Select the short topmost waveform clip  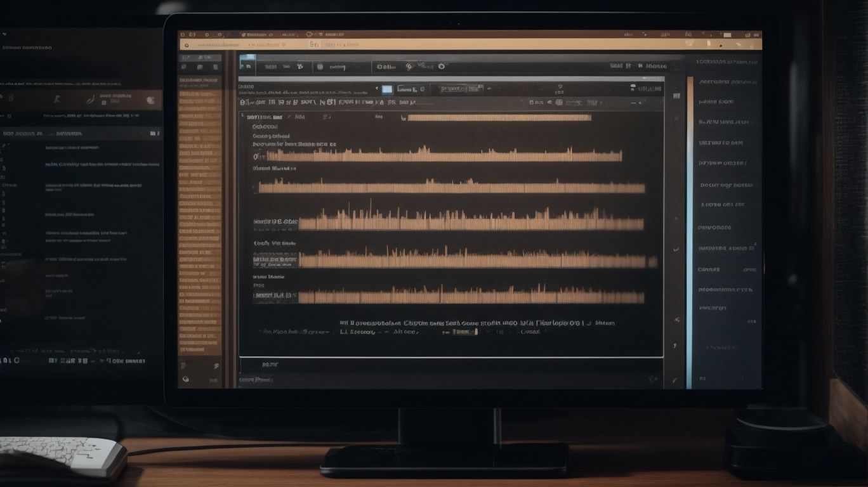pos(499,117)
